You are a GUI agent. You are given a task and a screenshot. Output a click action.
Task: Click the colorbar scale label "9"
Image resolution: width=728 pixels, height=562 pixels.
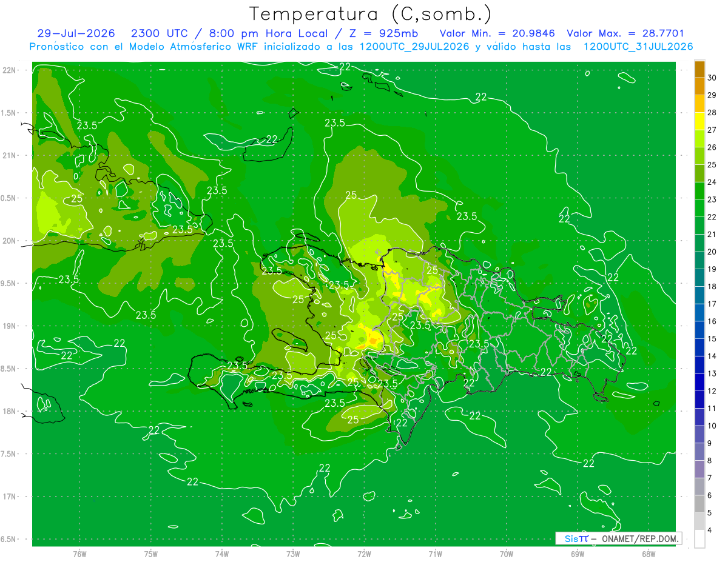coord(709,443)
